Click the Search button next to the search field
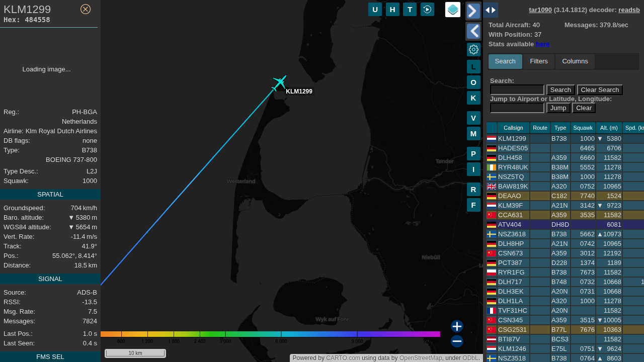The height and width of the screenshot is (362, 644). (560, 90)
